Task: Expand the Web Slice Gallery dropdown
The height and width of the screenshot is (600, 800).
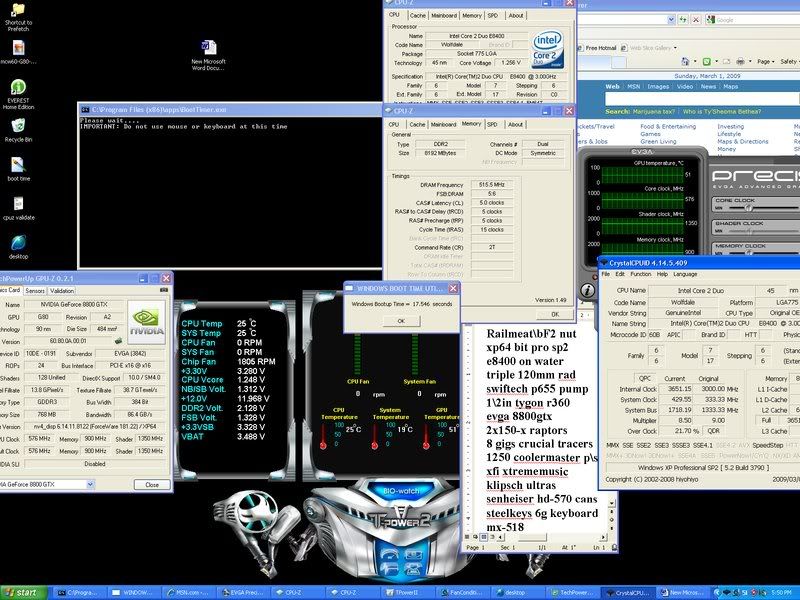Action: coord(676,47)
